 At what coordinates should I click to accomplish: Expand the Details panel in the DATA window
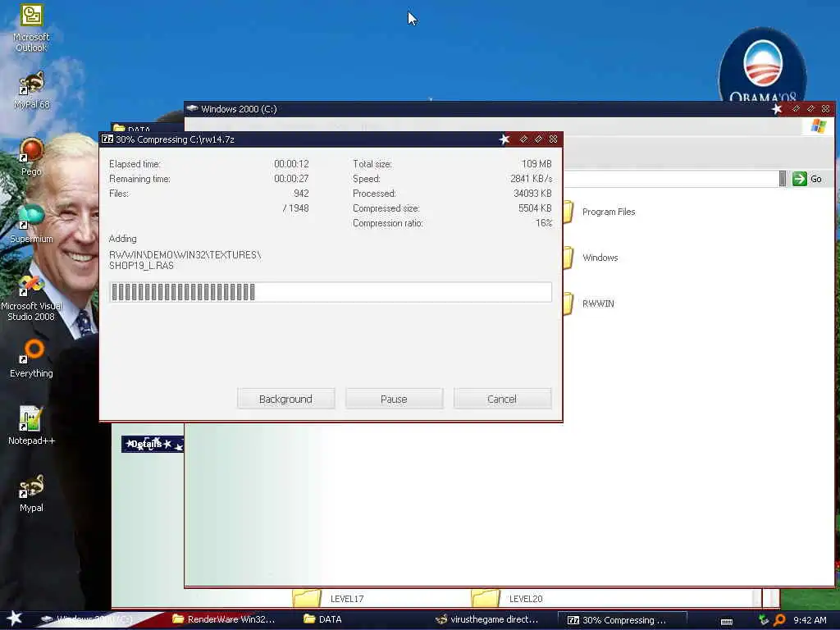click(x=152, y=444)
